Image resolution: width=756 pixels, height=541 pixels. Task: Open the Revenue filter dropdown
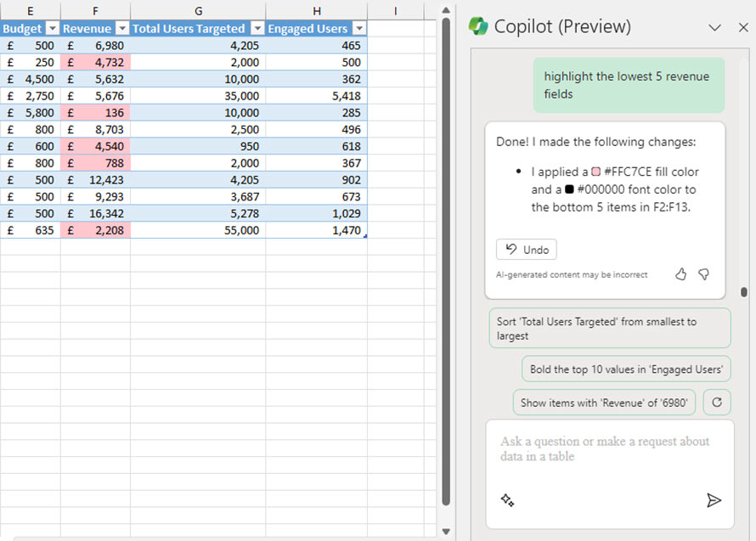click(x=121, y=28)
